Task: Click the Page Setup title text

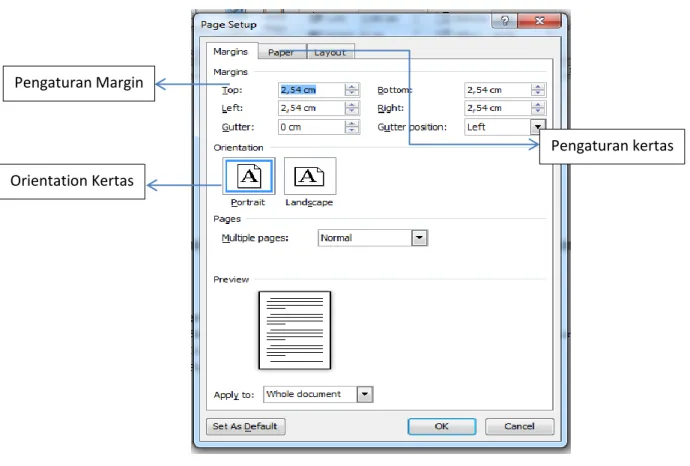Action: [228, 25]
